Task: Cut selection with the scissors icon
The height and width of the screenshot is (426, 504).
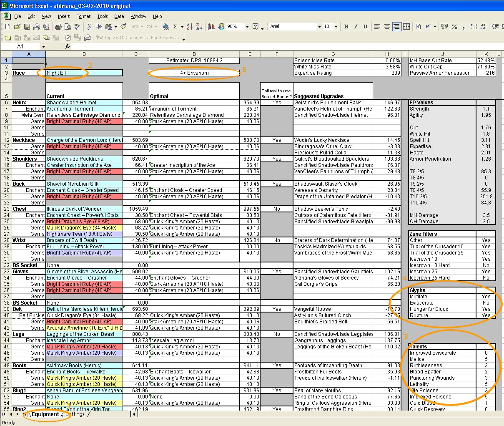Action: 89,27
